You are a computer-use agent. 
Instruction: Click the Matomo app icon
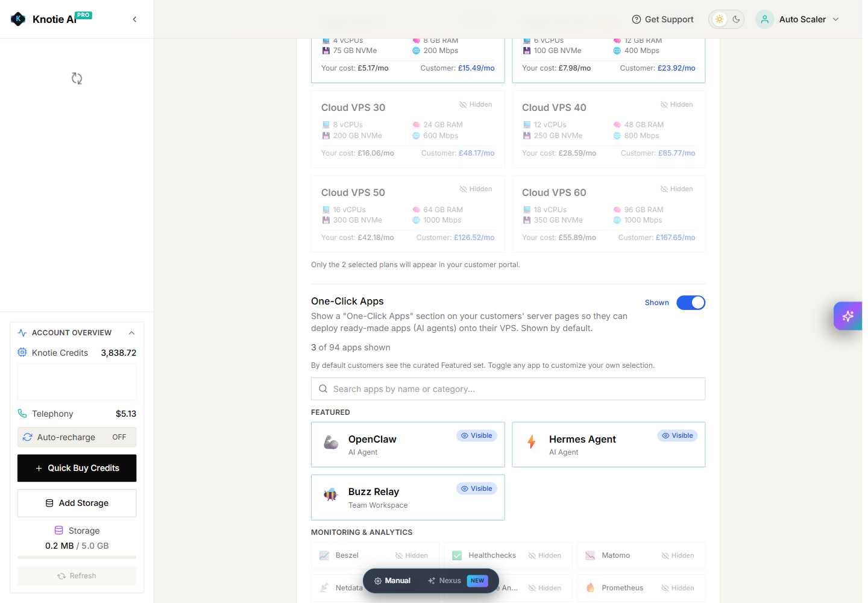click(x=590, y=555)
